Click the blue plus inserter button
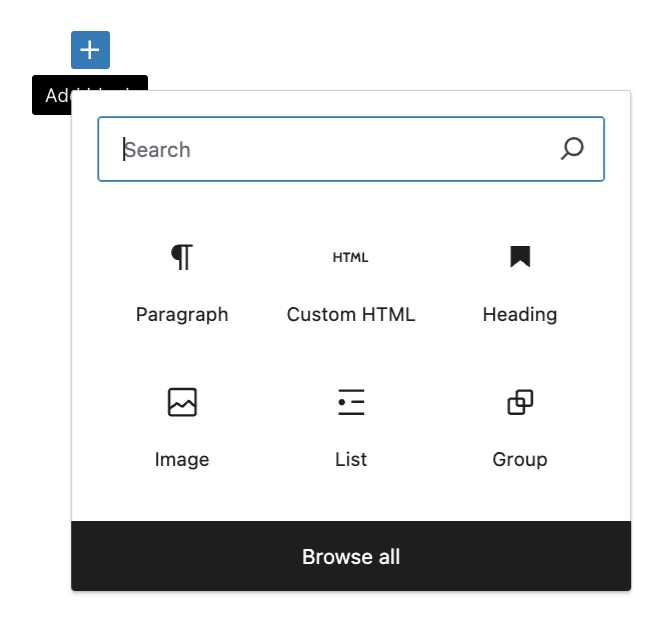The height and width of the screenshot is (626, 666). [90, 50]
